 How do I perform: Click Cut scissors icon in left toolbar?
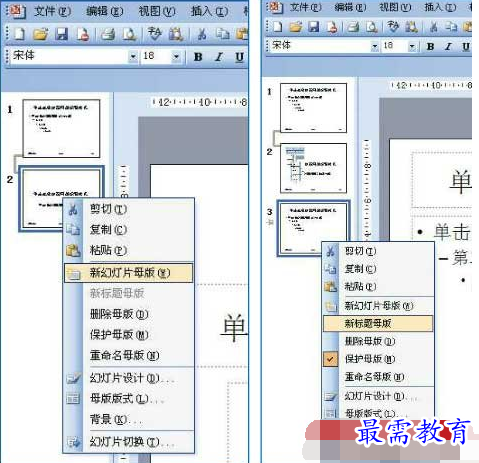click(x=201, y=33)
